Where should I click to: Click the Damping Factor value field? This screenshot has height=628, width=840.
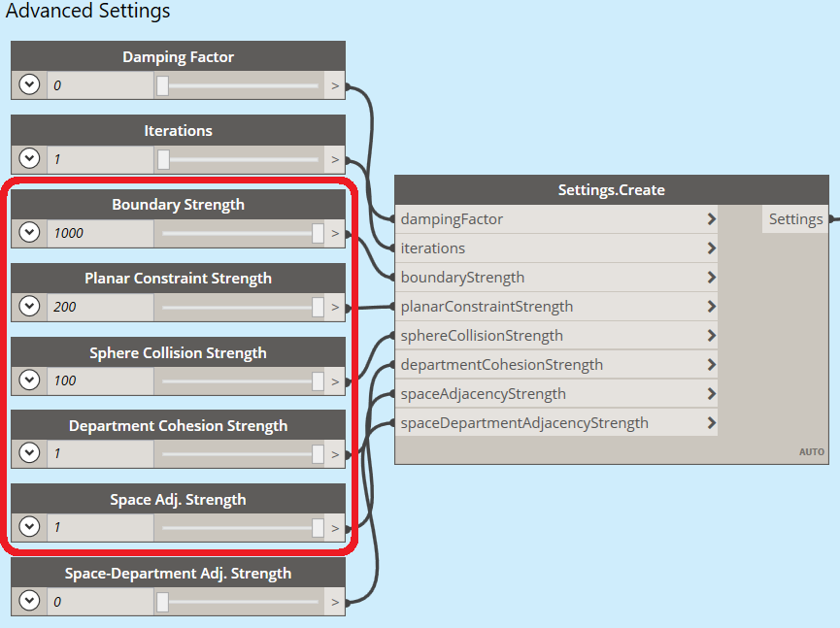coord(100,85)
